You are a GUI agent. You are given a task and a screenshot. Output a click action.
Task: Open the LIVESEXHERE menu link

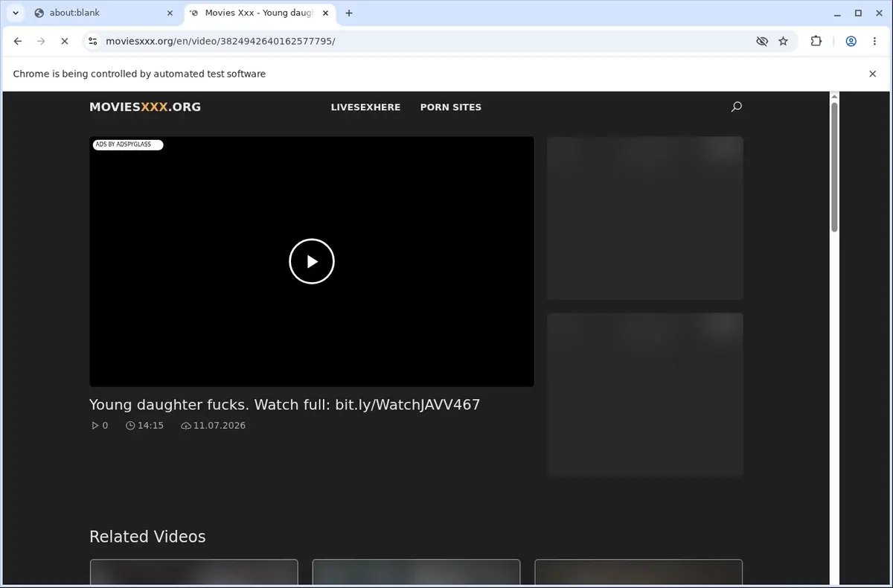click(365, 107)
